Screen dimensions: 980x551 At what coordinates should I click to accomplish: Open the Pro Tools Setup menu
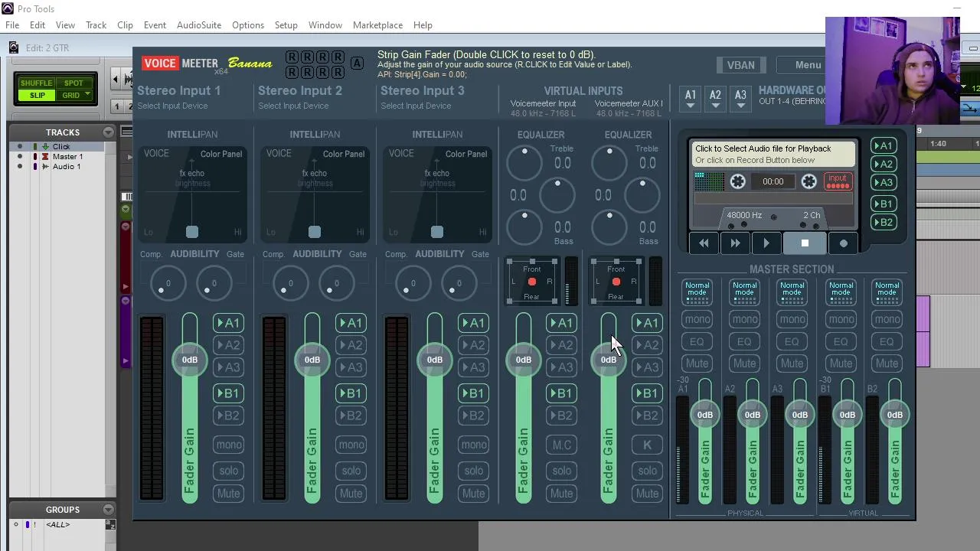pos(286,25)
